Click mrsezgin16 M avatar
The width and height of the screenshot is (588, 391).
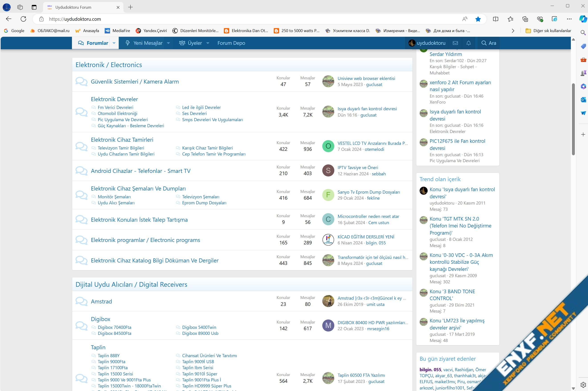pyautogui.click(x=328, y=325)
